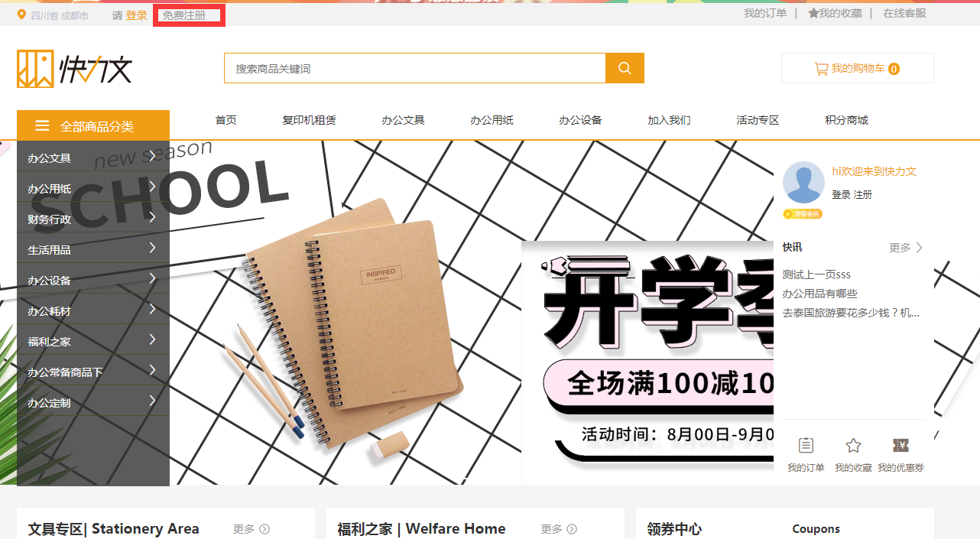Open 我的订单 using the document icon
This screenshot has width=980, height=539.
tap(806, 445)
